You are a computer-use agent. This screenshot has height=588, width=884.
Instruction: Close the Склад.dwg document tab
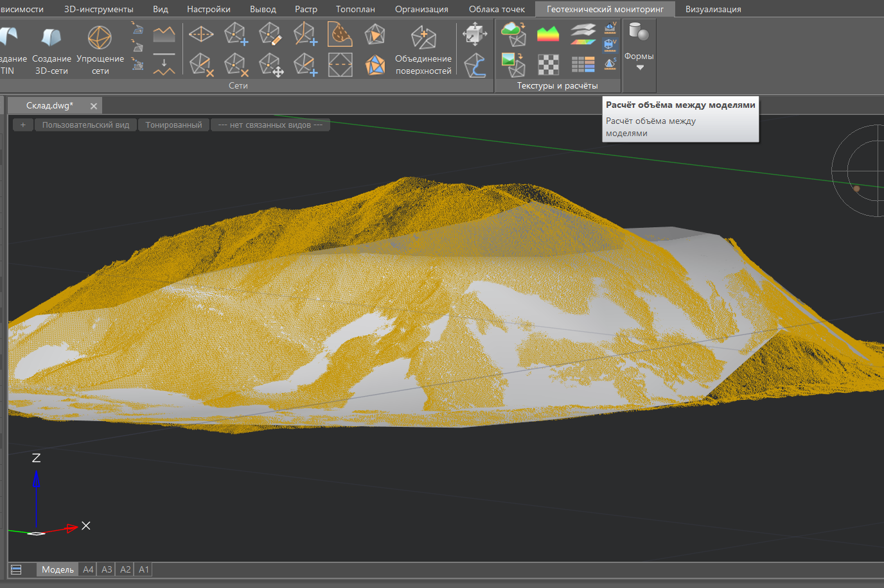pos(94,106)
